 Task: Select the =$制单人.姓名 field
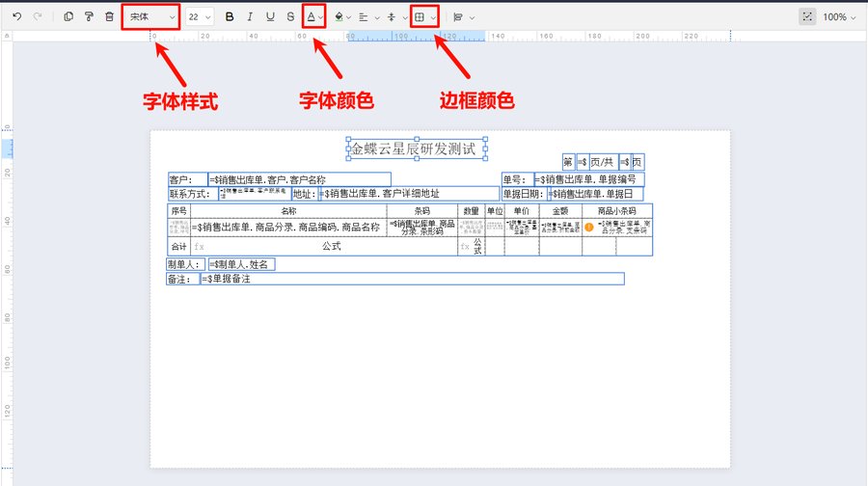tap(241, 264)
